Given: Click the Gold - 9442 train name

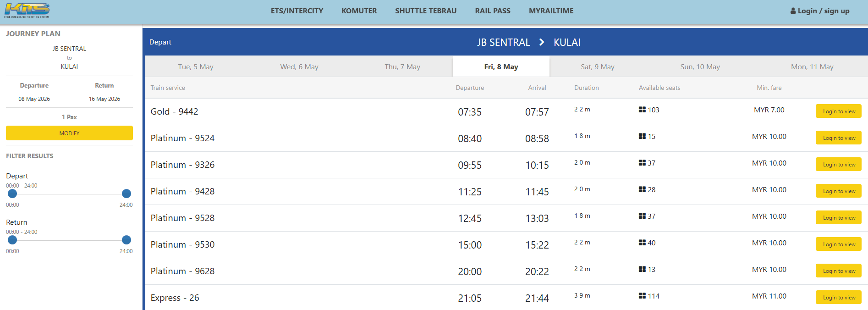Looking at the screenshot, I should click(x=174, y=111).
